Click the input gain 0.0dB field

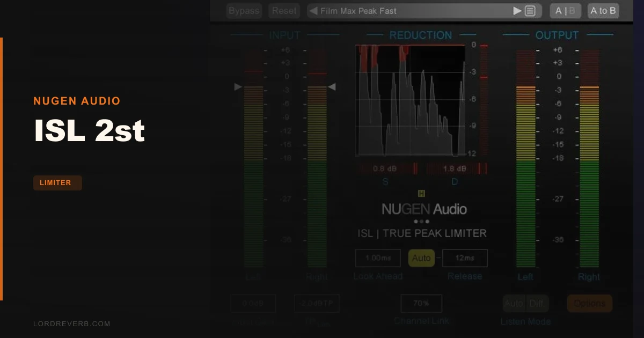pos(253,303)
